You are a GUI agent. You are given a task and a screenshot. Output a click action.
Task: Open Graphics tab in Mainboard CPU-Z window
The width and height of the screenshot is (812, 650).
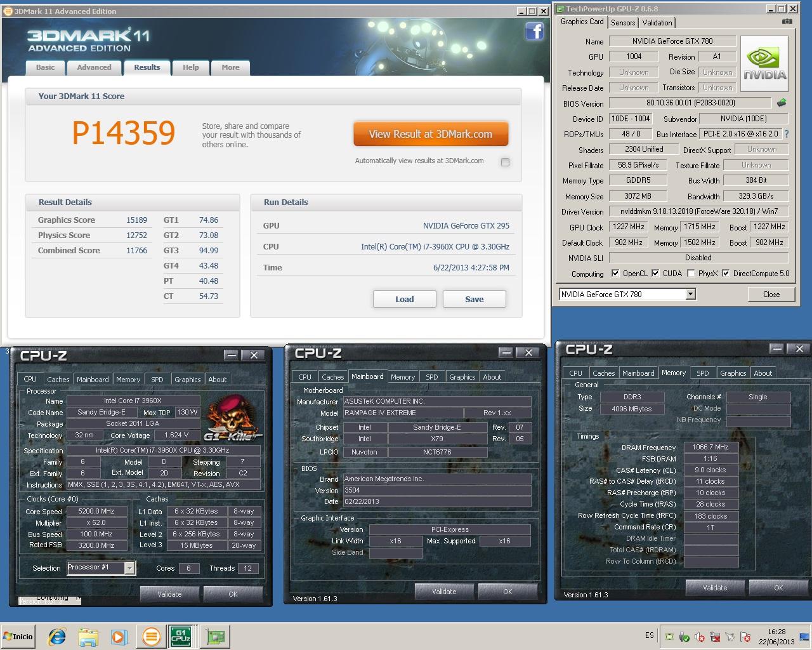pos(462,377)
